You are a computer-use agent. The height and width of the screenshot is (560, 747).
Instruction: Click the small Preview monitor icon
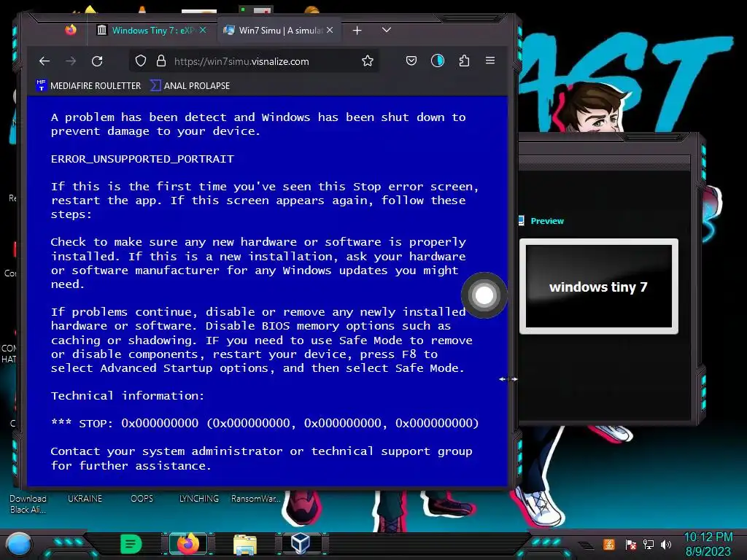pyautogui.click(x=521, y=221)
